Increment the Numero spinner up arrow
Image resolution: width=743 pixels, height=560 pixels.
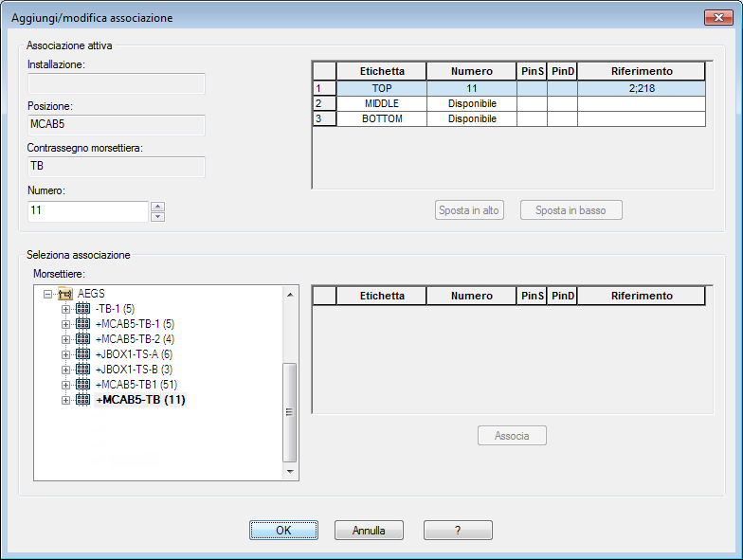(157, 207)
